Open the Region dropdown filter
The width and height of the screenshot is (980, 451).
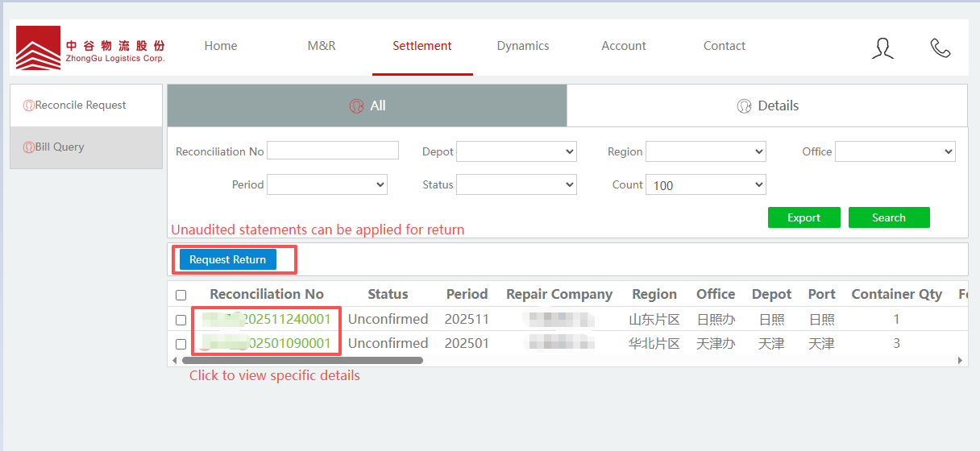(x=705, y=151)
